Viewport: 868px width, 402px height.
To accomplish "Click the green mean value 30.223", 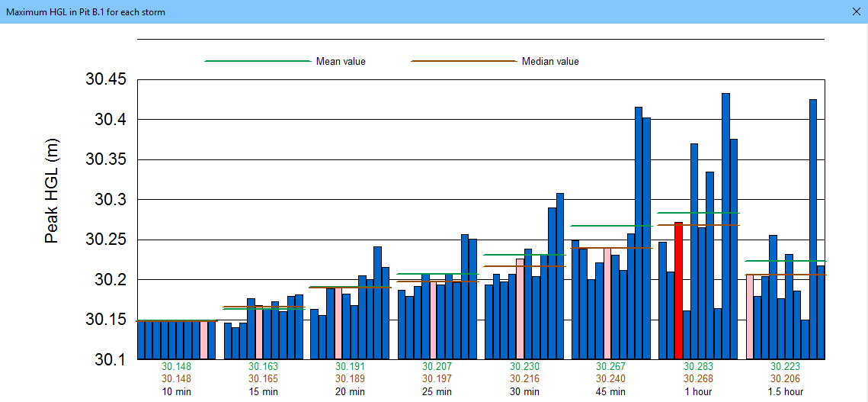I will coord(784,366).
